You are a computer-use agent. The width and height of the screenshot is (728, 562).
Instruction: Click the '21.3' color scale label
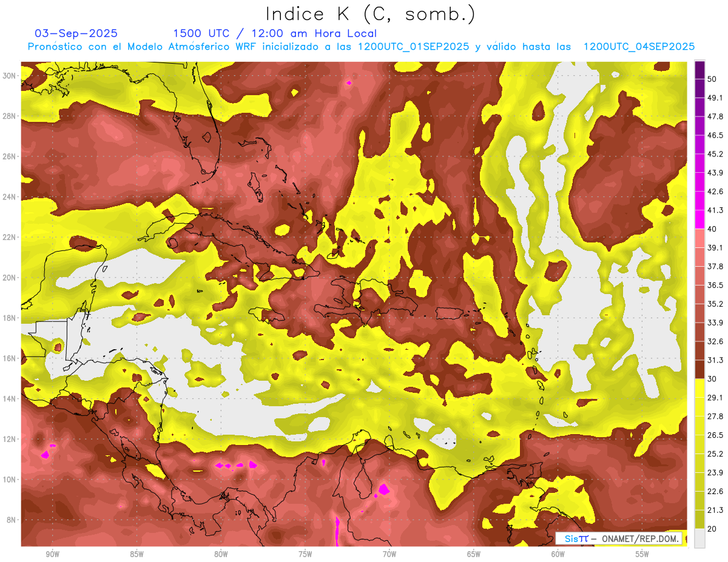715,509
